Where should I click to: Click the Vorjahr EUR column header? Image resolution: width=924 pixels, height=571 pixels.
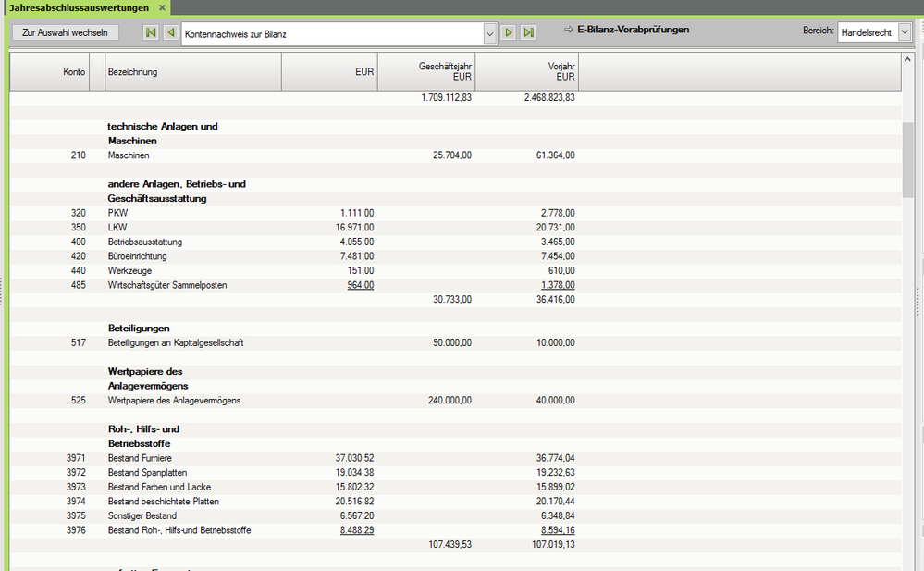coord(527,72)
